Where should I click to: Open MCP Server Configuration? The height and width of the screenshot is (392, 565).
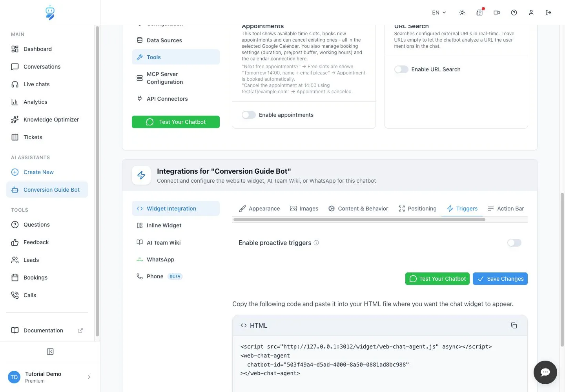tap(176, 78)
